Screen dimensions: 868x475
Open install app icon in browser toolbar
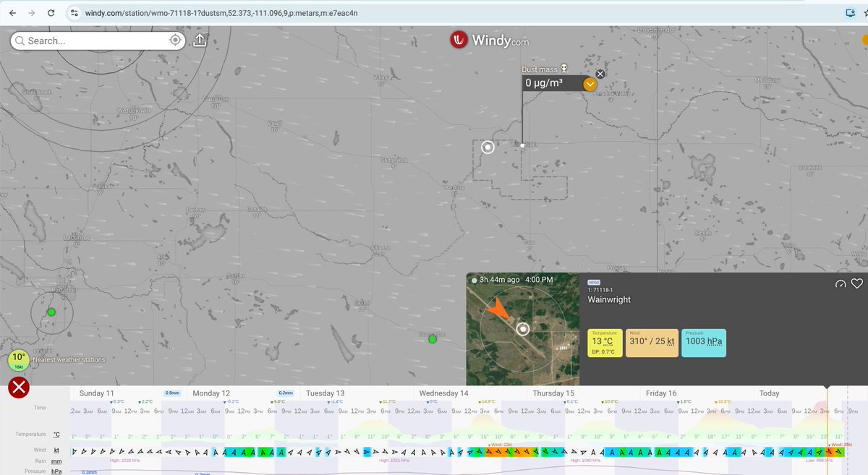(x=851, y=13)
